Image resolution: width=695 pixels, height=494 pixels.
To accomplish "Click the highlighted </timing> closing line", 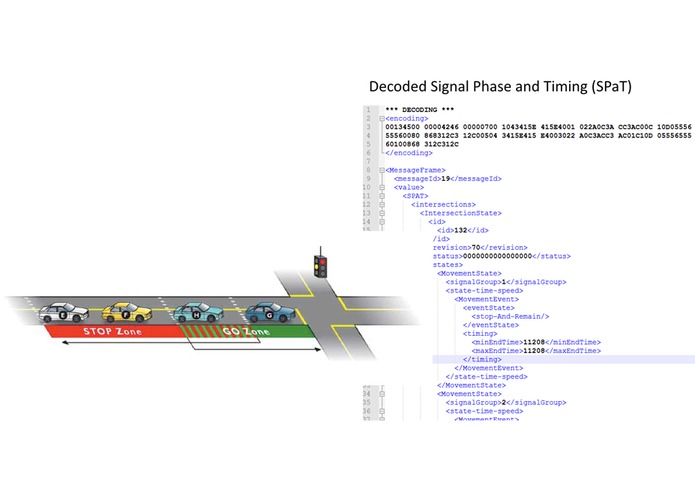I will click(x=482, y=359).
